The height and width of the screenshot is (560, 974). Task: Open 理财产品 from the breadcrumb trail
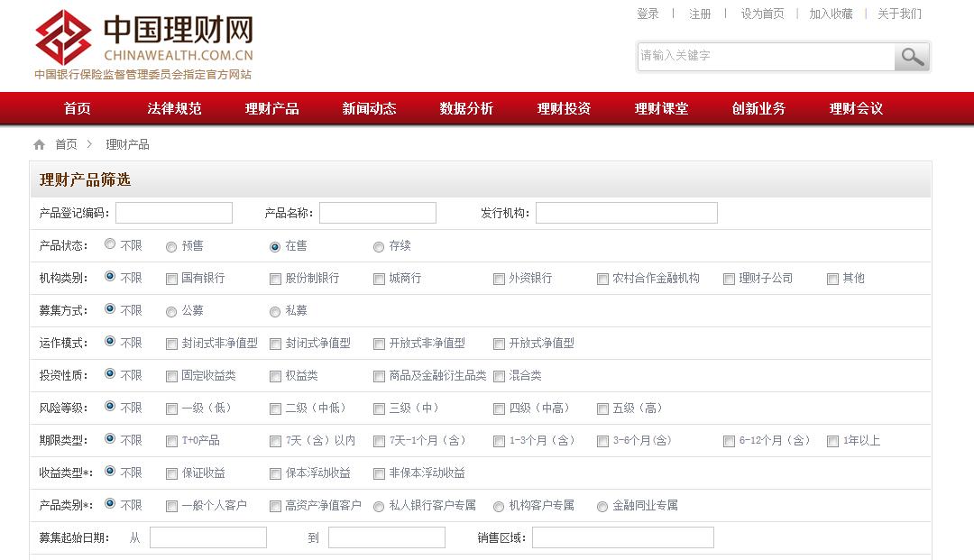point(126,143)
